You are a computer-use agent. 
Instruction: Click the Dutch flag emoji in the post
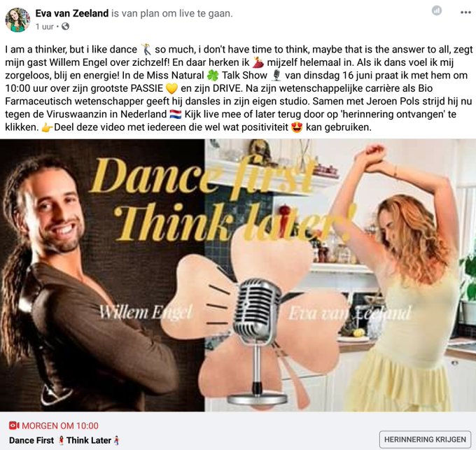[x=176, y=114]
